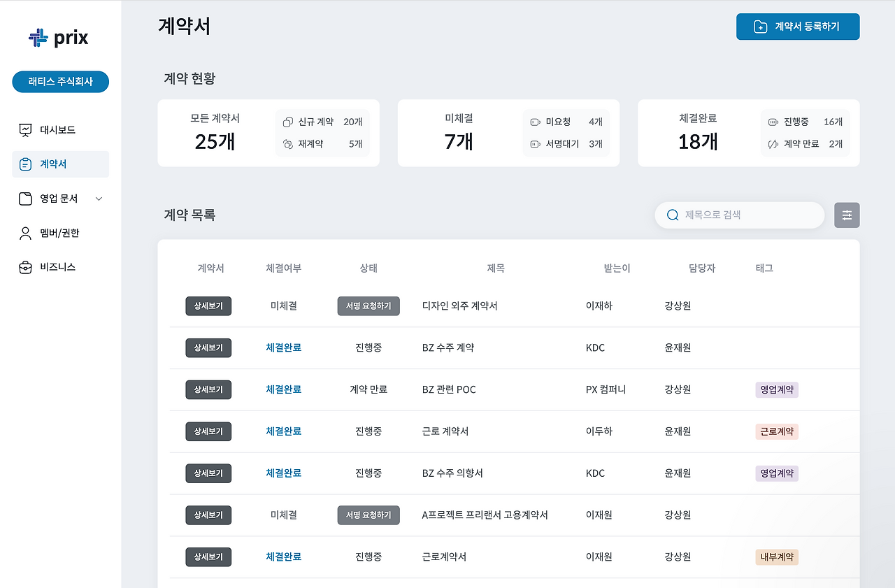Viewport: 895px width, 588px height.
Task: Expand the 영업 문서 sidebar menu
Action: tap(98, 198)
